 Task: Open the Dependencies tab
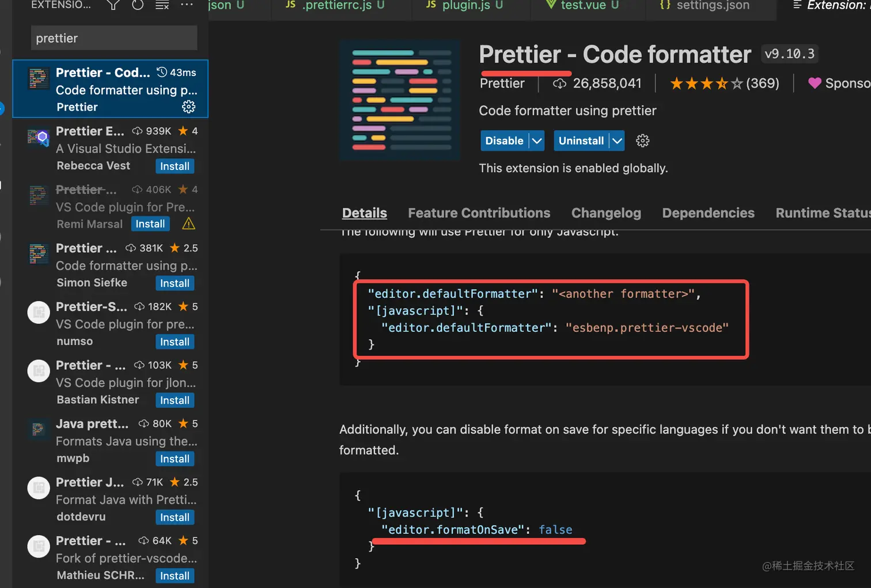708,213
